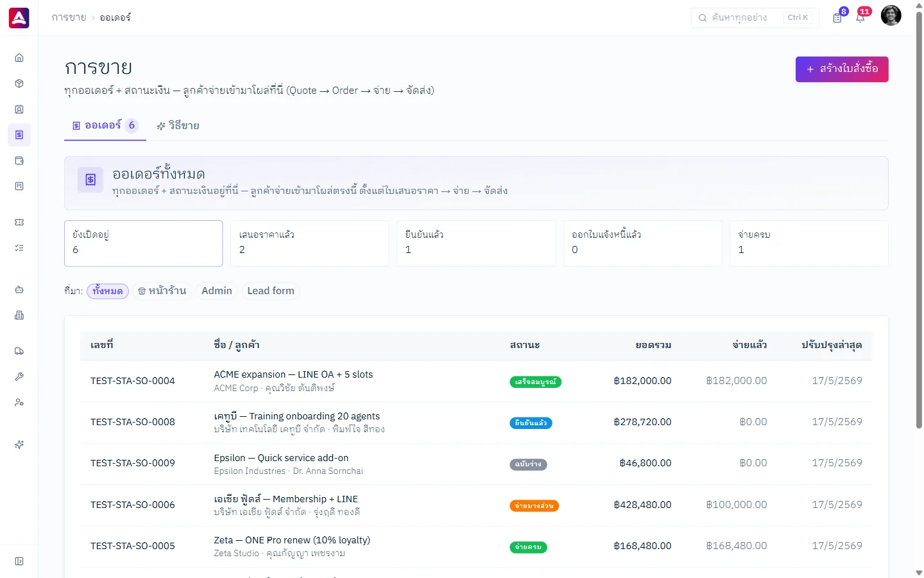This screenshot has width=924, height=578.
Task: Open the robot bot icon in sidebar
Action: 19,290
